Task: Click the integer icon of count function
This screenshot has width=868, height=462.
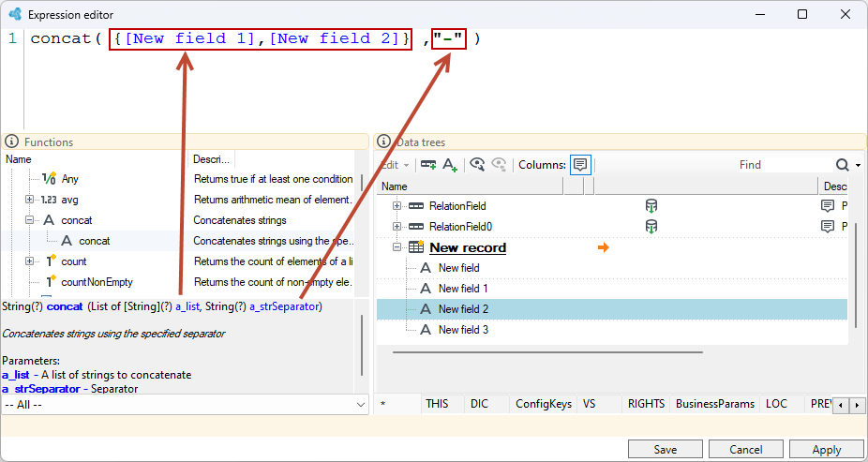Action: pos(51,261)
